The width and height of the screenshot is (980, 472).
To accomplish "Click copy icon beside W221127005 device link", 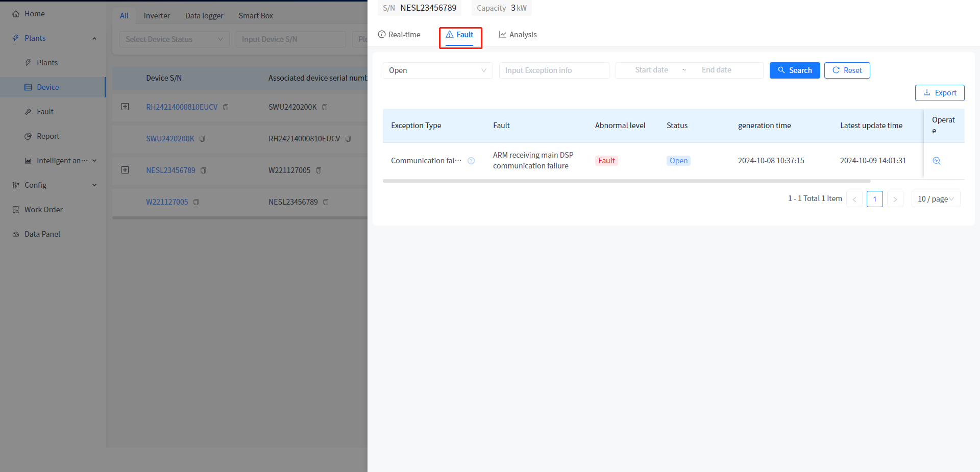I will pos(196,202).
